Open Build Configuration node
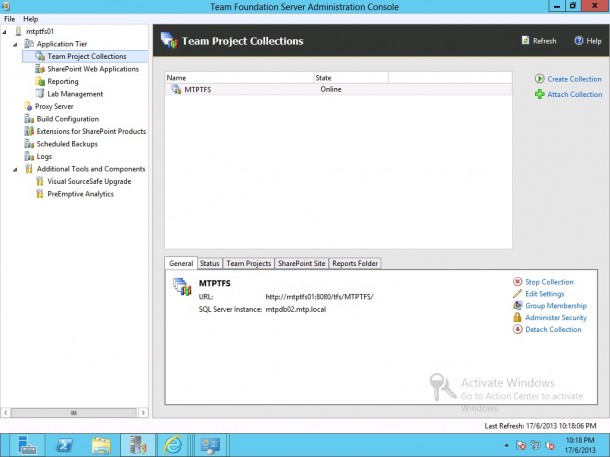This screenshot has height=457, width=610. 68,119
